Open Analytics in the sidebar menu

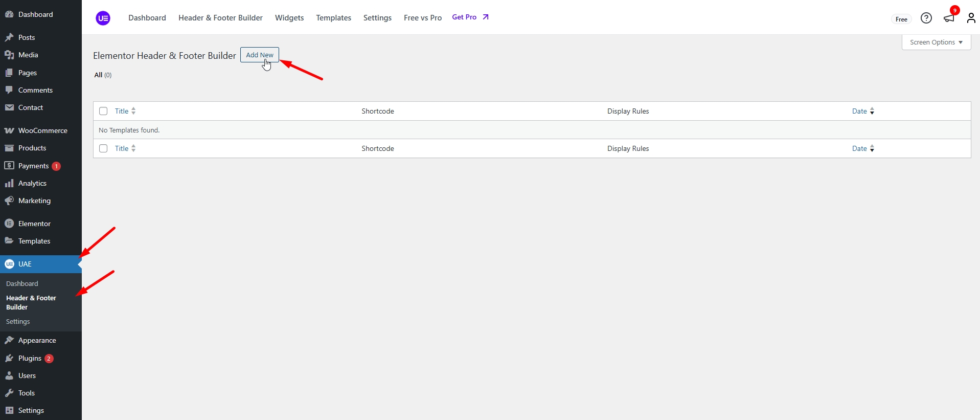coord(32,183)
